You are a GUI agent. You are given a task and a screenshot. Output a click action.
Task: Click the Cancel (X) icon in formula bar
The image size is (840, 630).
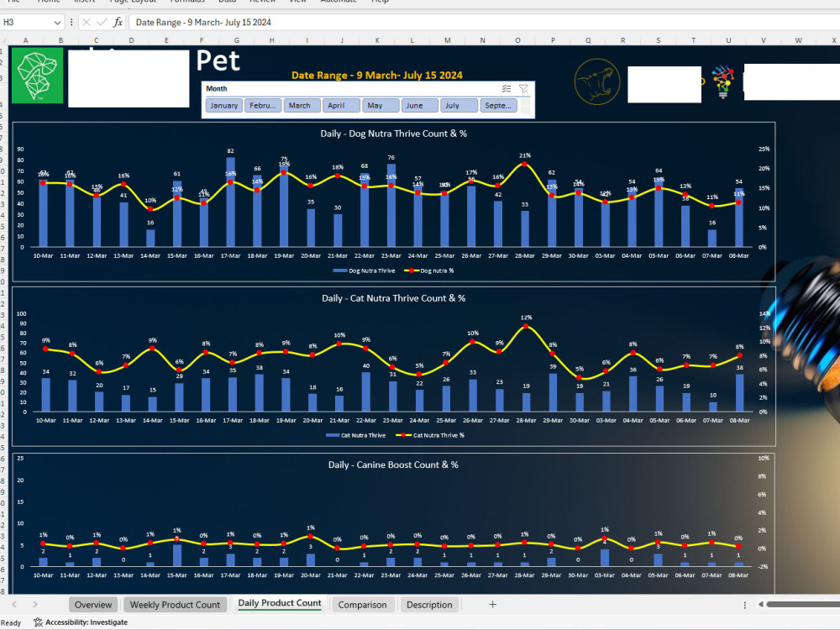87,22
